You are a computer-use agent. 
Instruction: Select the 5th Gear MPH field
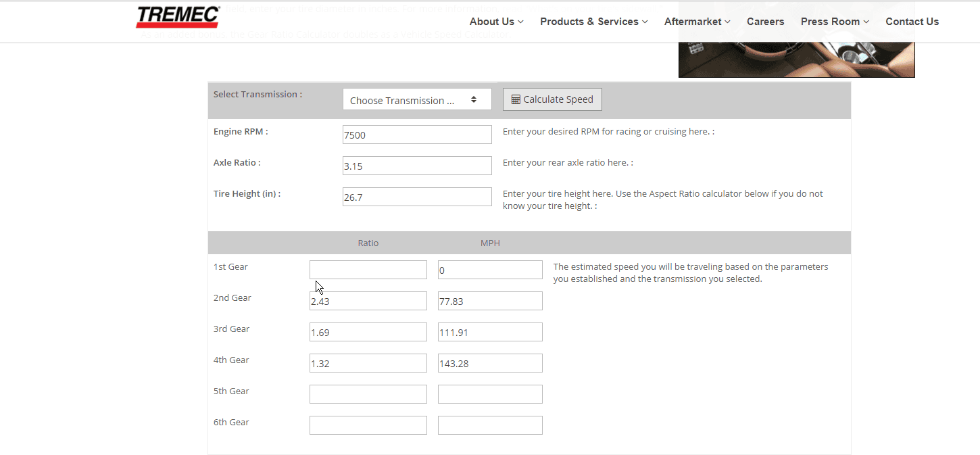(490, 394)
